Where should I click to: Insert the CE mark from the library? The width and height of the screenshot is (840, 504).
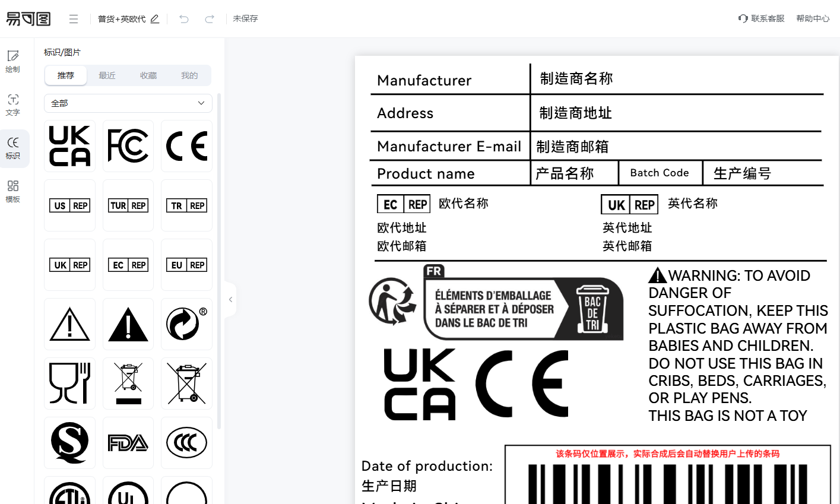click(x=186, y=146)
